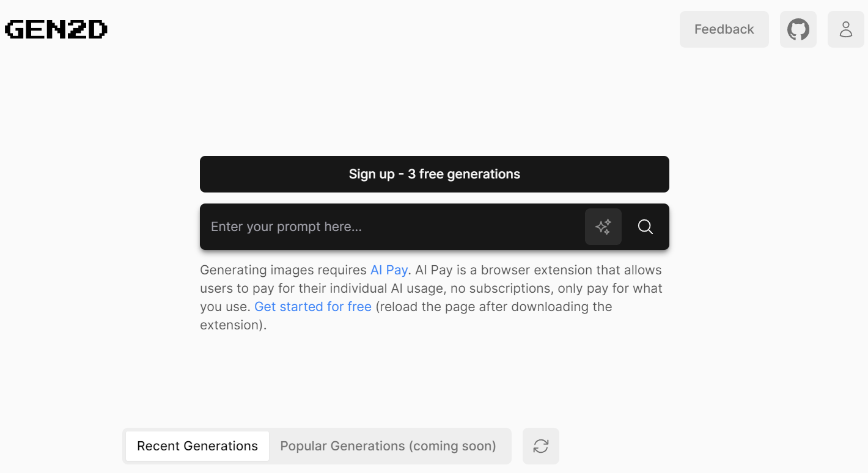Refresh generations with the circular arrows icon
This screenshot has width=868, height=473.
click(541, 446)
